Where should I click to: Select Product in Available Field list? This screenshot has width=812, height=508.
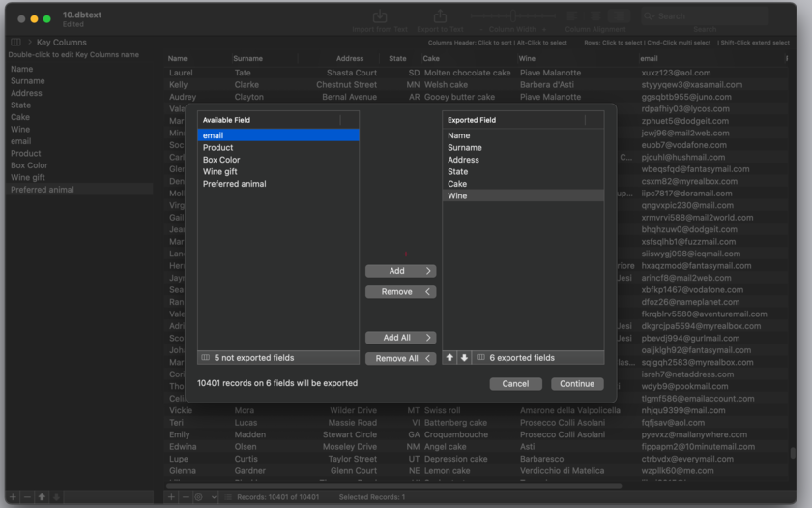[278, 147]
